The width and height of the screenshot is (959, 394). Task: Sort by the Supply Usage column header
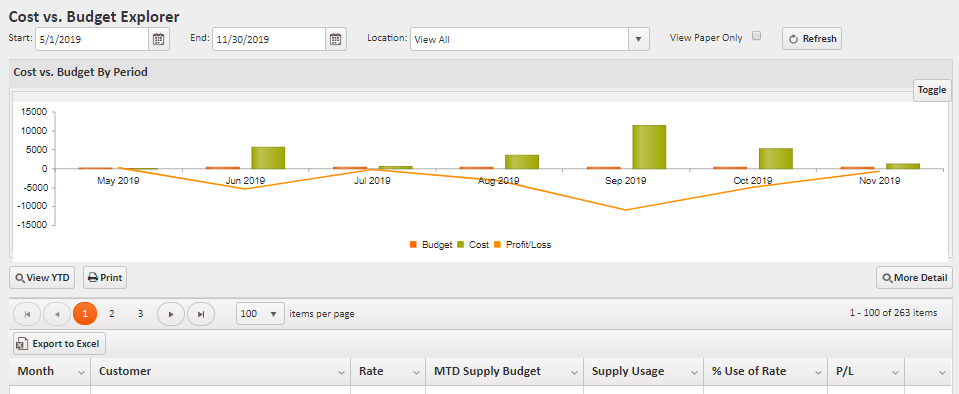click(x=628, y=371)
